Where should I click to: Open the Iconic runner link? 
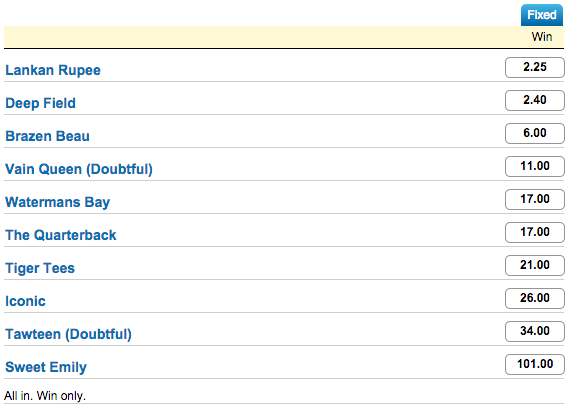tap(25, 301)
